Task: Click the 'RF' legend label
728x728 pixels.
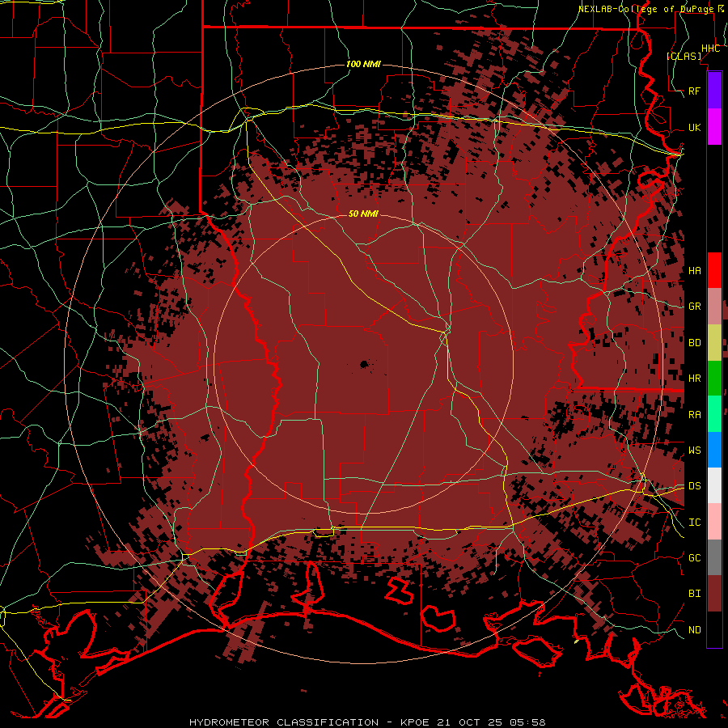Action: [695, 91]
